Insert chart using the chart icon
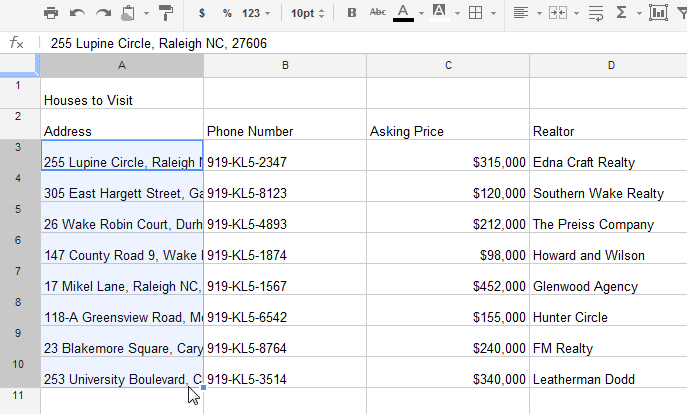The width and height of the screenshot is (687, 414). 658,13
